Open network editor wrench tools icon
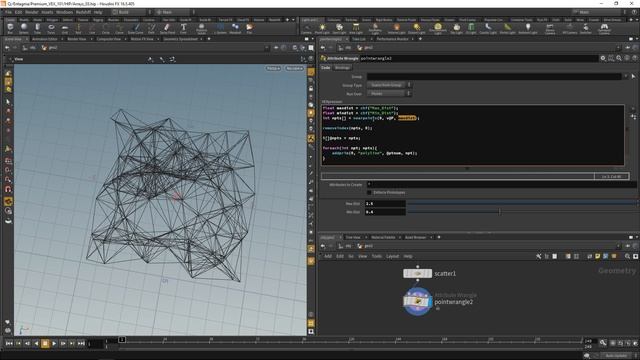640x360 pixels. coord(538,256)
